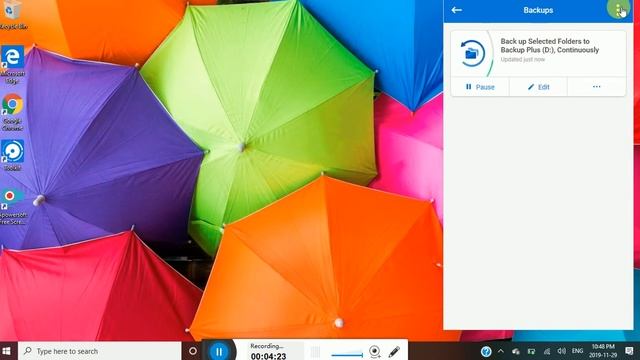Image resolution: width=640 pixels, height=360 pixels.
Task: Click the 'Type here to search' box
Action: click(x=100, y=351)
